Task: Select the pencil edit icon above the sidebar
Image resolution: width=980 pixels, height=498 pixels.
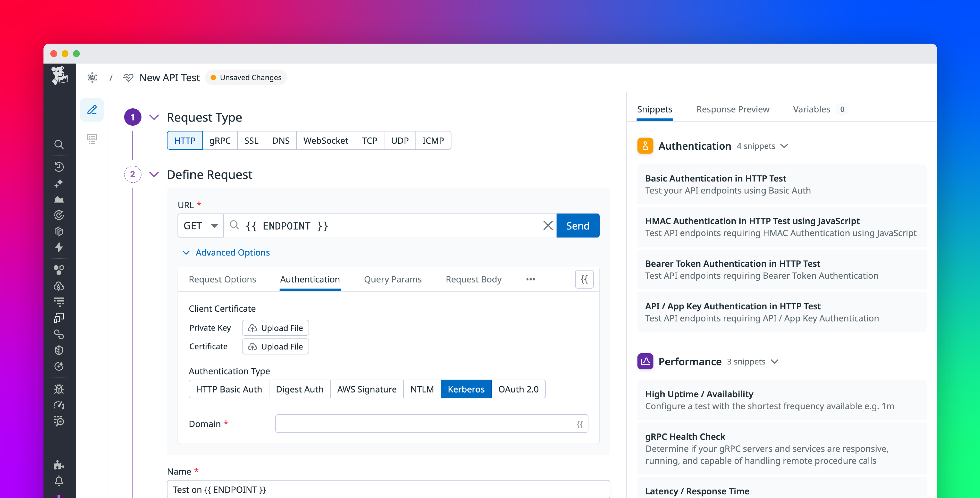Action: [x=92, y=110]
